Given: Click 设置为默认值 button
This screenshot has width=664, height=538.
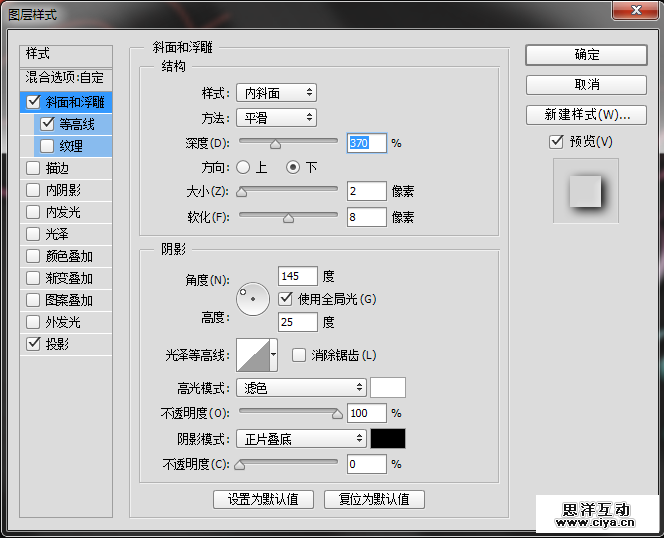Looking at the screenshot, I should 263,499.
